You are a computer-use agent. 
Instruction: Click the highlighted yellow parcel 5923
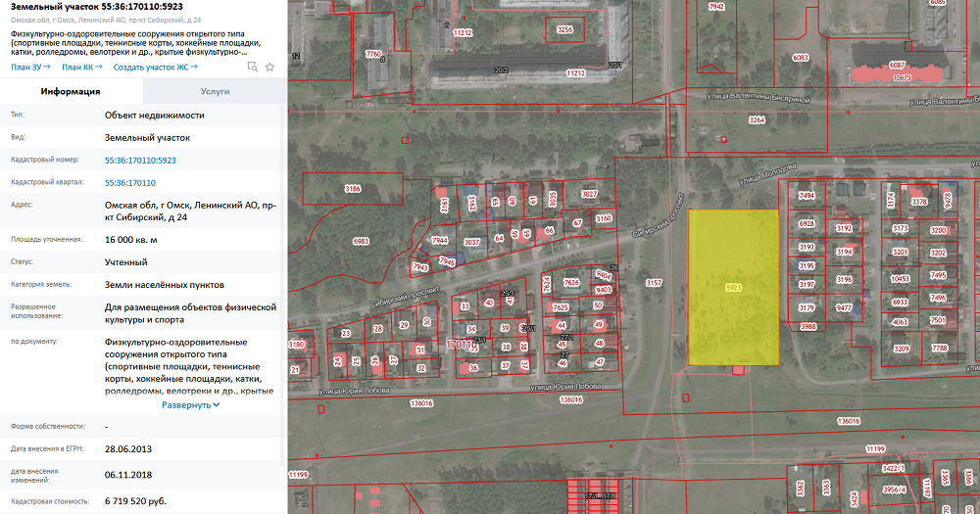click(733, 288)
